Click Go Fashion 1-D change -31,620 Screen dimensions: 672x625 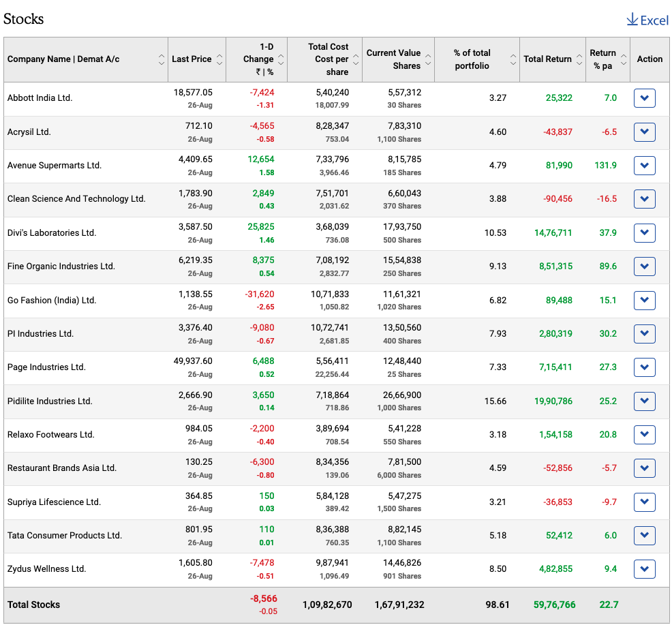coord(260,294)
